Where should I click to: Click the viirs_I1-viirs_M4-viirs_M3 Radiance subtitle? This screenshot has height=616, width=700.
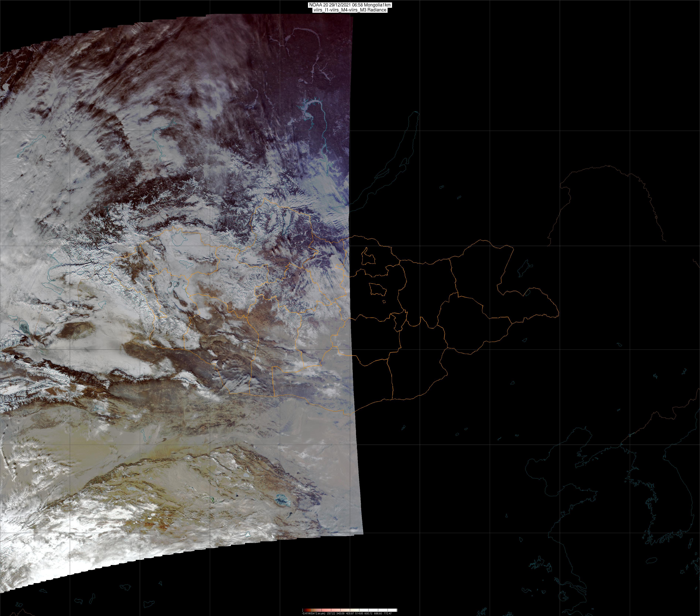[350, 10]
